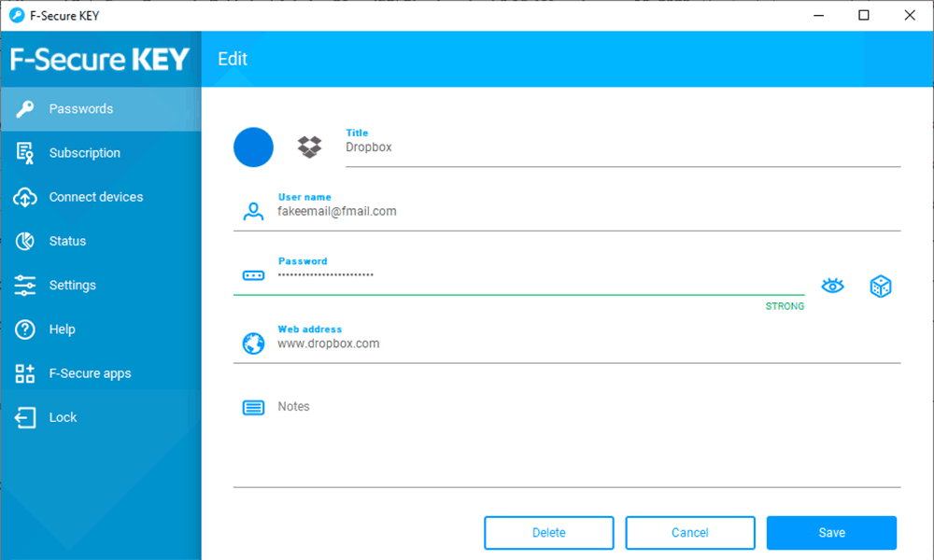Screen dimensions: 934x560
Task: Browse F-Secure apps
Action: [101, 373]
